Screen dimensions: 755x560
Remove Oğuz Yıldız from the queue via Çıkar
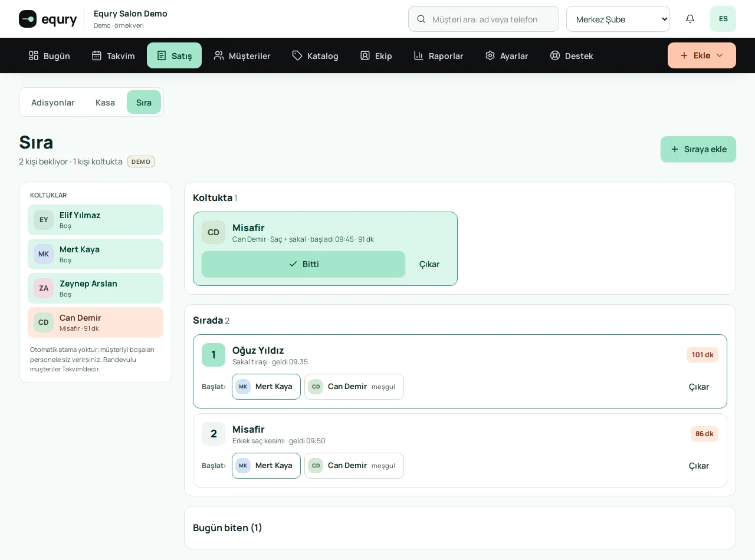pyautogui.click(x=699, y=387)
